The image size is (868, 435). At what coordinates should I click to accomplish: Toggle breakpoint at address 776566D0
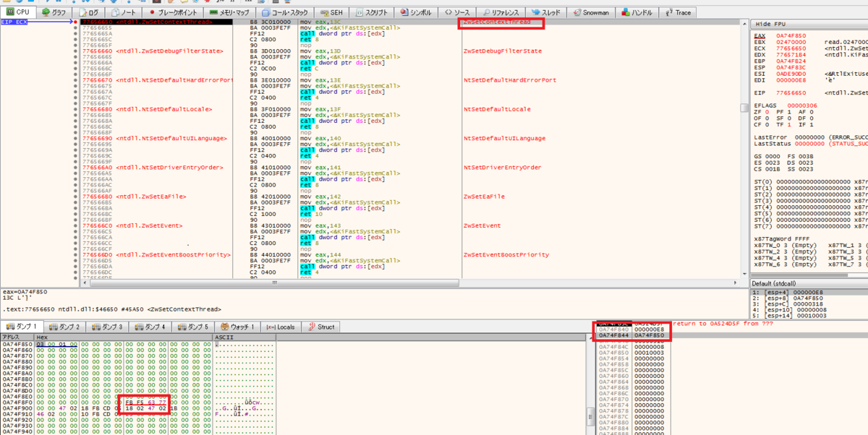tap(75, 254)
